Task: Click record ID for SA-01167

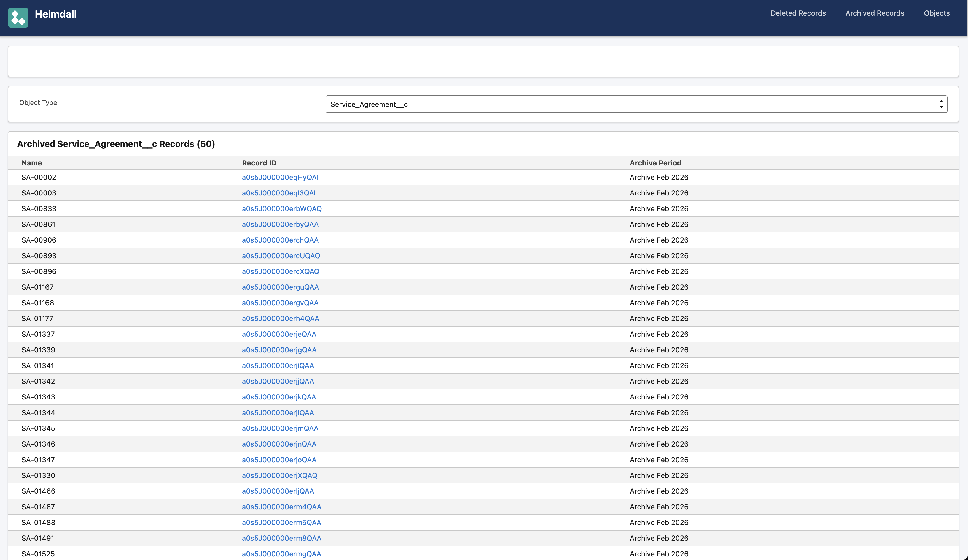Action: point(280,287)
